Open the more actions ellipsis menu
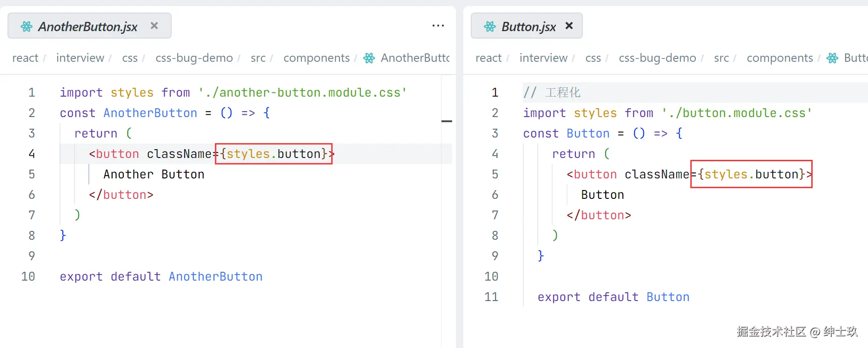The width and height of the screenshot is (868, 348). click(x=438, y=26)
